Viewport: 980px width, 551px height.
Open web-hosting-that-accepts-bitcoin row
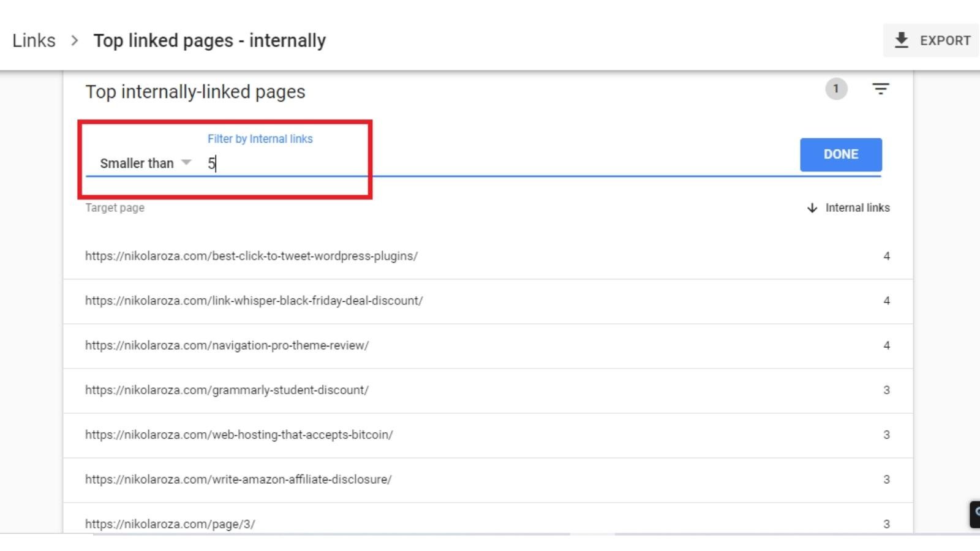click(x=488, y=435)
